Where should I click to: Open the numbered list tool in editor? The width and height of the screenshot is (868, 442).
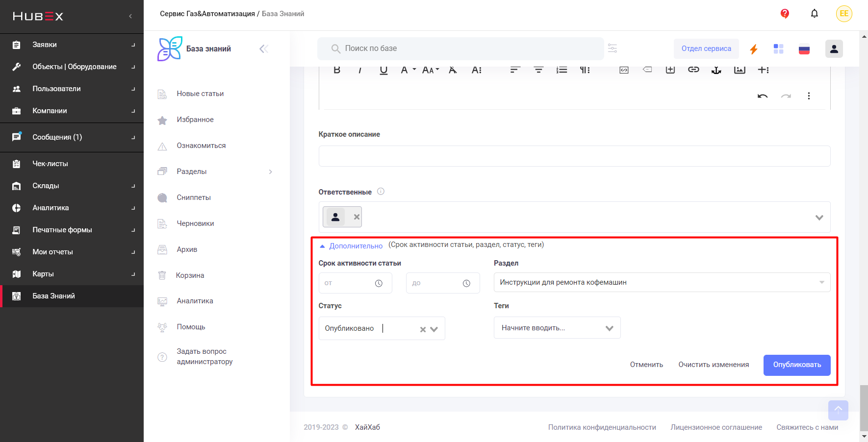click(x=562, y=70)
